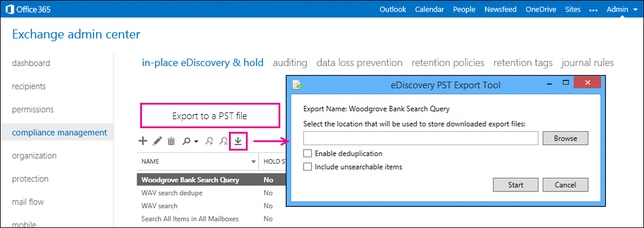The width and height of the screenshot is (644, 228).
Task: Select the WAV search dedupe row
Action: tap(211, 193)
